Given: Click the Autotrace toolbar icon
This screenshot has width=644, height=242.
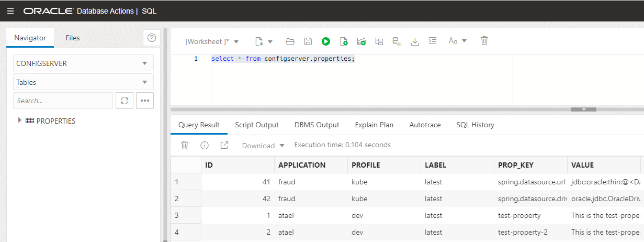Looking at the screenshot, I should tap(361, 41).
